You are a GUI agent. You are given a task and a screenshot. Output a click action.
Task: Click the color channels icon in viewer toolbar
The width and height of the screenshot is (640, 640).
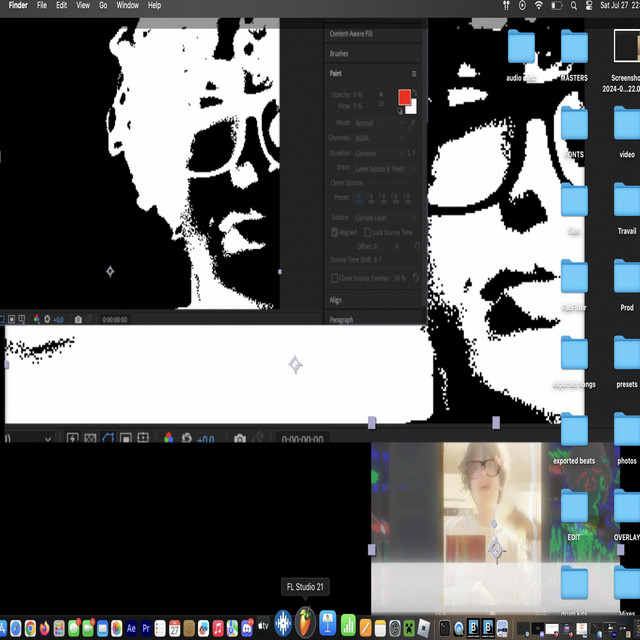pos(168,438)
